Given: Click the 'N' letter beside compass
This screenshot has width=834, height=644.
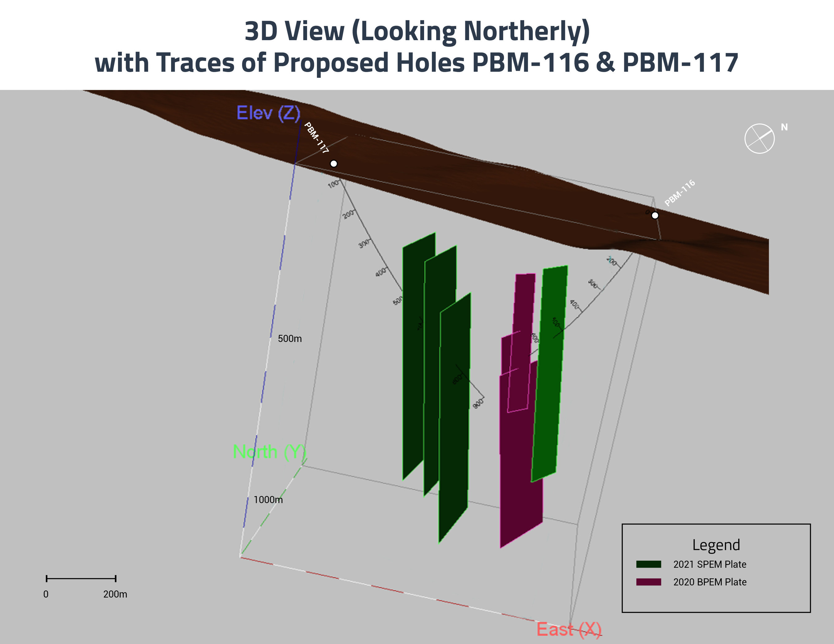Looking at the screenshot, I should (784, 127).
